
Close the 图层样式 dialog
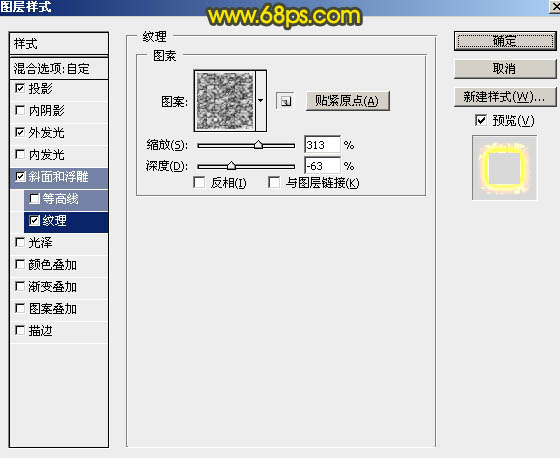point(555,6)
